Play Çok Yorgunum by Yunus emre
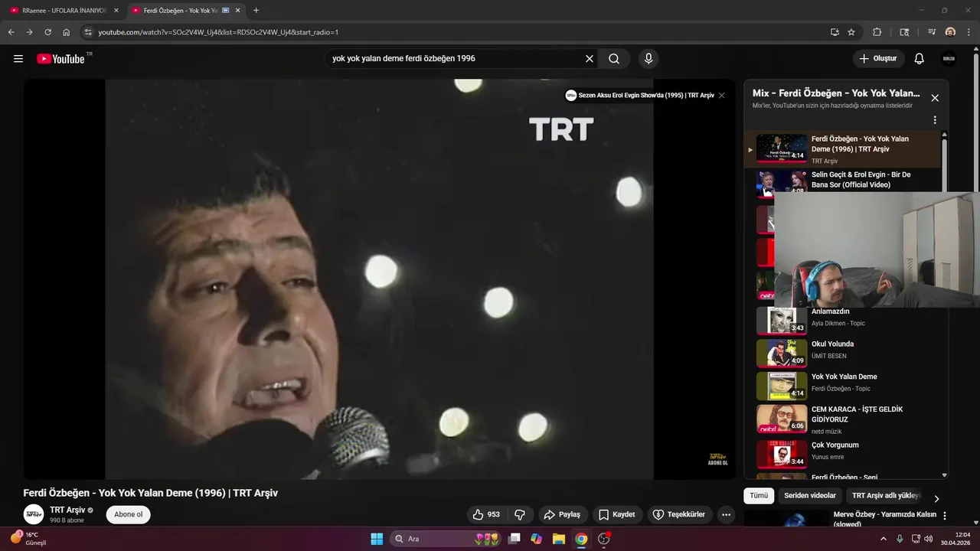The height and width of the screenshot is (551, 980). pyautogui.click(x=842, y=454)
